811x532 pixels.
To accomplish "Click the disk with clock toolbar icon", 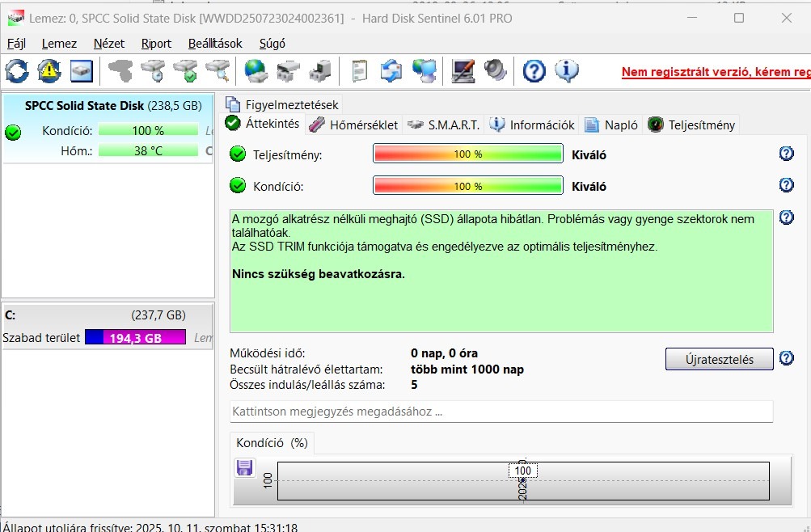I will click(x=153, y=71).
